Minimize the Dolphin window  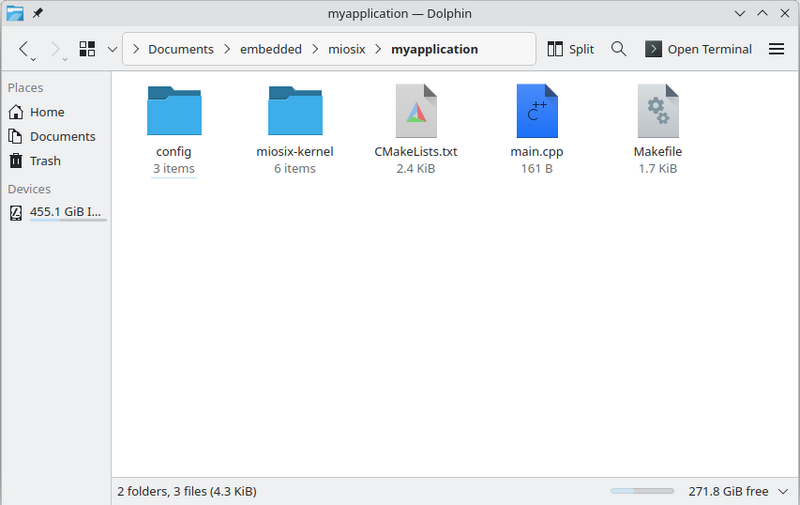pos(740,13)
